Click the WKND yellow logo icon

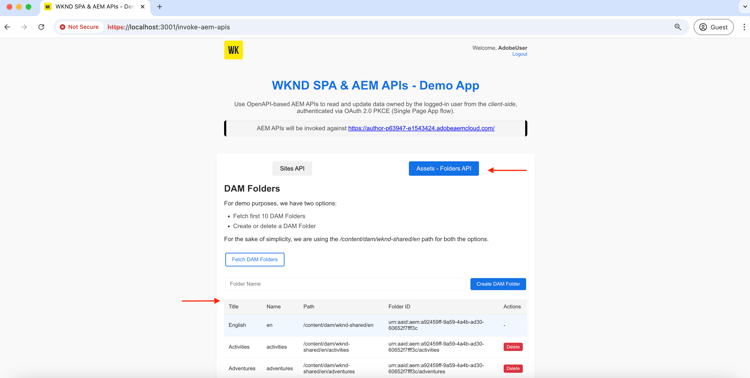[233, 50]
